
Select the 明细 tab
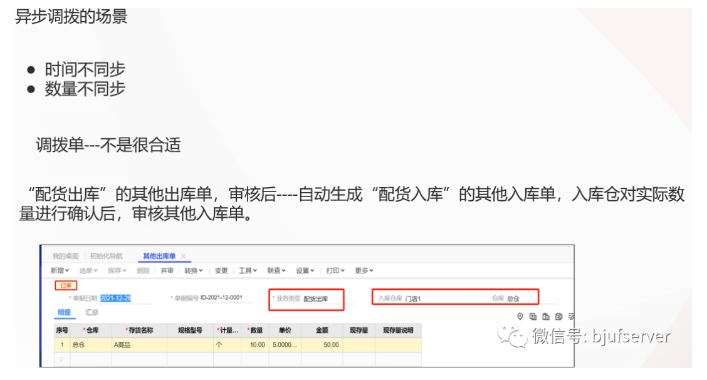coord(64,312)
